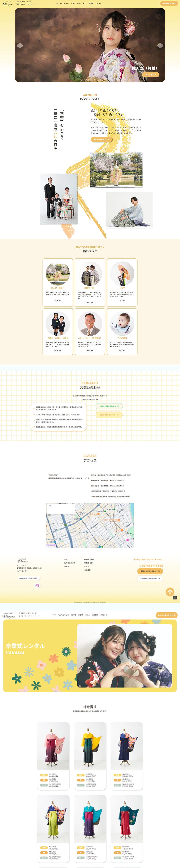Click the LINE button above the 卒業式レンタル banner
This screenshot has height=868, width=180.
pyautogui.click(x=166, y=615)
